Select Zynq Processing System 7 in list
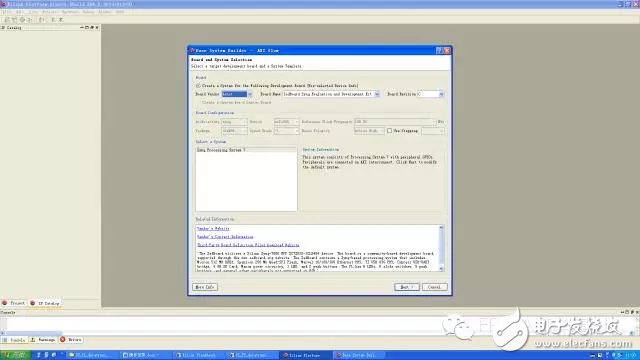This screenshot has width=640, height=360. [221, 150]
